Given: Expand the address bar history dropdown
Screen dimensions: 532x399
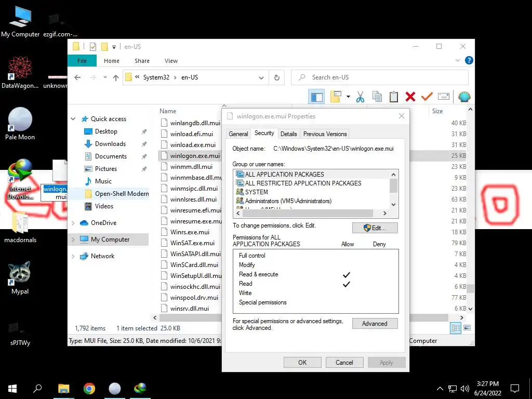Looking at the screenshot, I should (x=261, y=78).
